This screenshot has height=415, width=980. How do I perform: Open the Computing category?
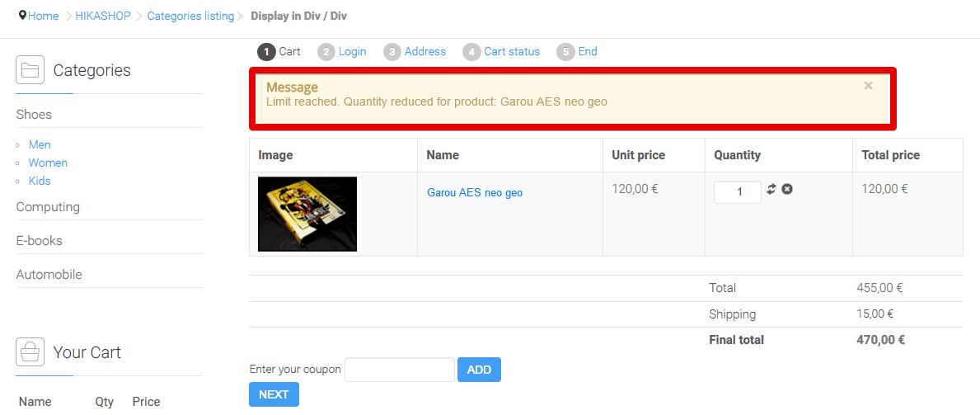(48, 206)
